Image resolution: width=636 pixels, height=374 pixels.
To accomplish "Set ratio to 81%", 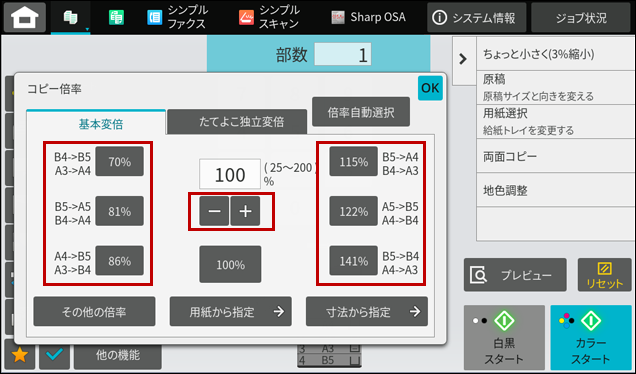I will [120, 211].
